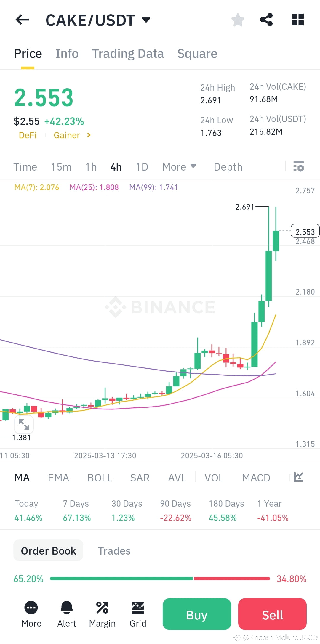Open the Trades tab

point(114,551)
